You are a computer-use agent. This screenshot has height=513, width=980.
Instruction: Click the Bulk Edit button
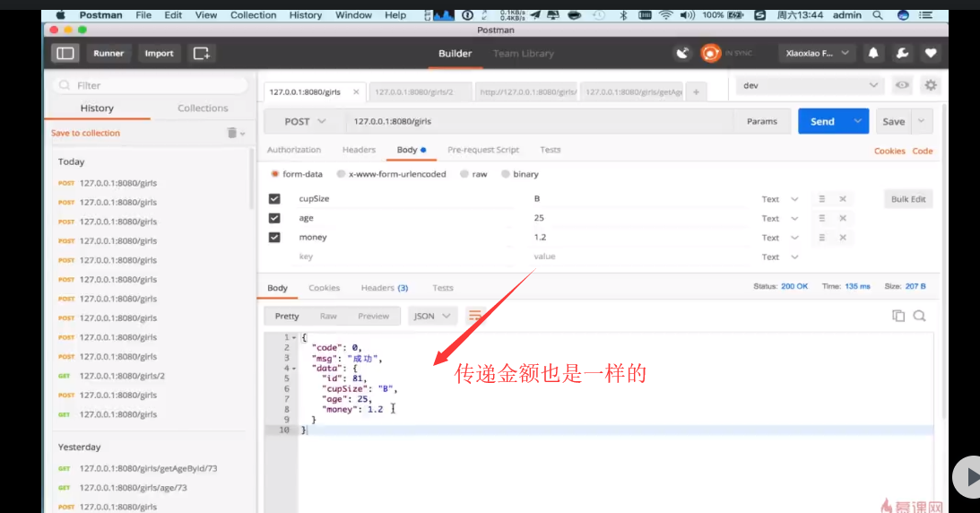click(908, 199)
